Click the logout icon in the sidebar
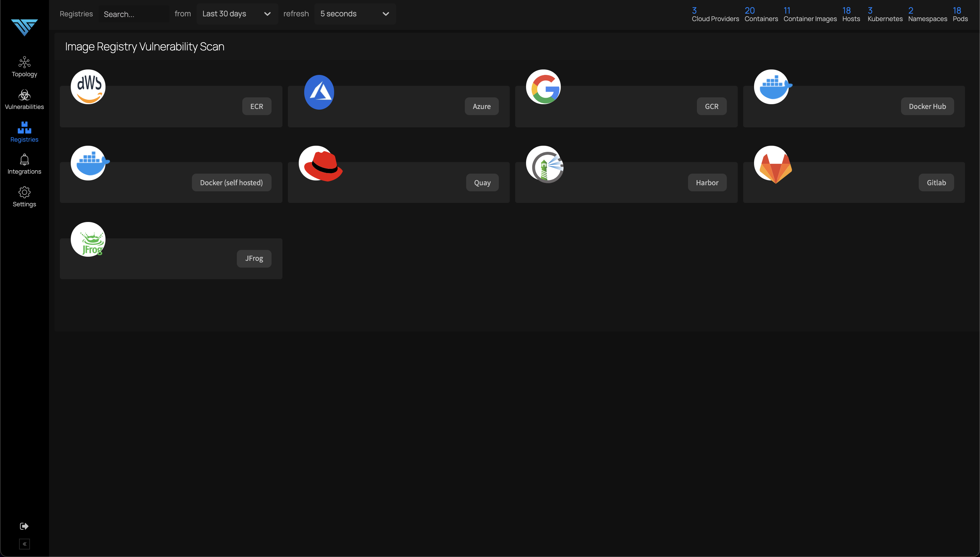 tap(24, 526)
